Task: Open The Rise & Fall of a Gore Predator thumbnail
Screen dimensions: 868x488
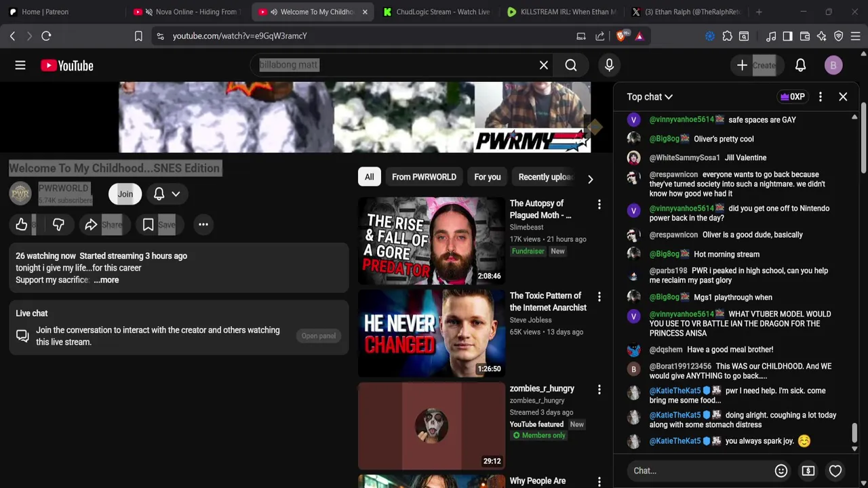Action: coord(431,241)
